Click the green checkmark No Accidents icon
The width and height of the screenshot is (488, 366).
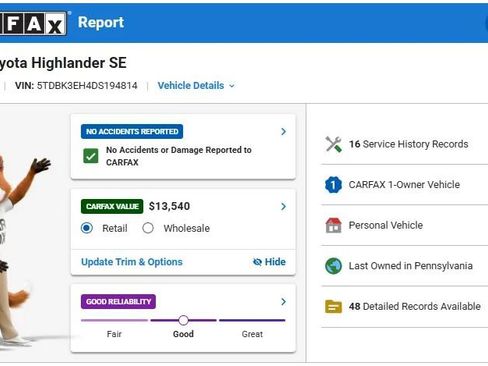(x=91, y=156)
